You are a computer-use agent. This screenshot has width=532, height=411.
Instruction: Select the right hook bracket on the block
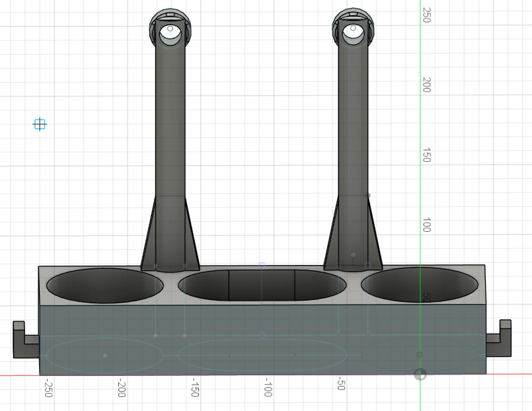pos(498,338)
